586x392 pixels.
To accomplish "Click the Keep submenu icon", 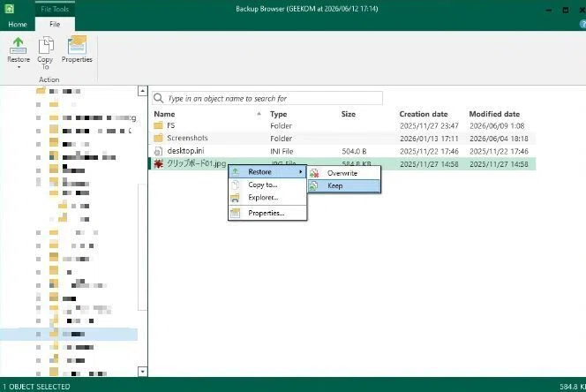I will click(x=313, y=186).
